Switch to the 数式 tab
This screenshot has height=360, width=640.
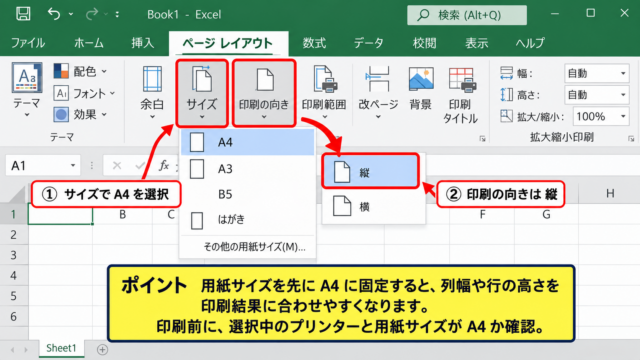(x=314, y=43)
